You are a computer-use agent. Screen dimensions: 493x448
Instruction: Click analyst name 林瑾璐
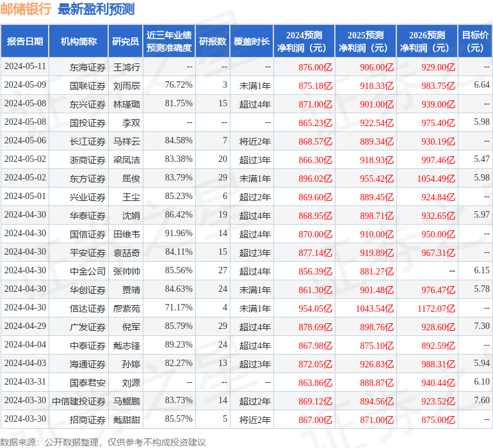point(127,104)
